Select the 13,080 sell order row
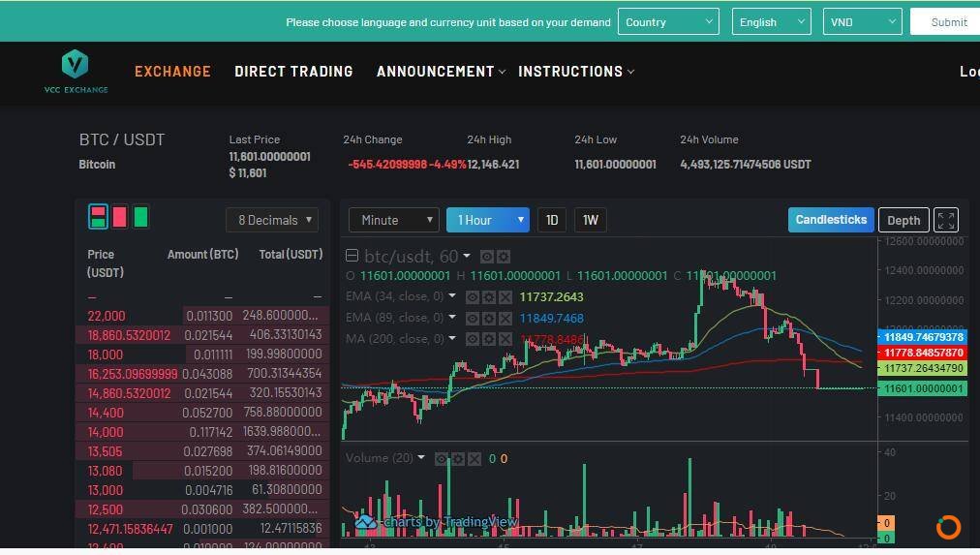 pyautogui.click(x=201, y=471)
